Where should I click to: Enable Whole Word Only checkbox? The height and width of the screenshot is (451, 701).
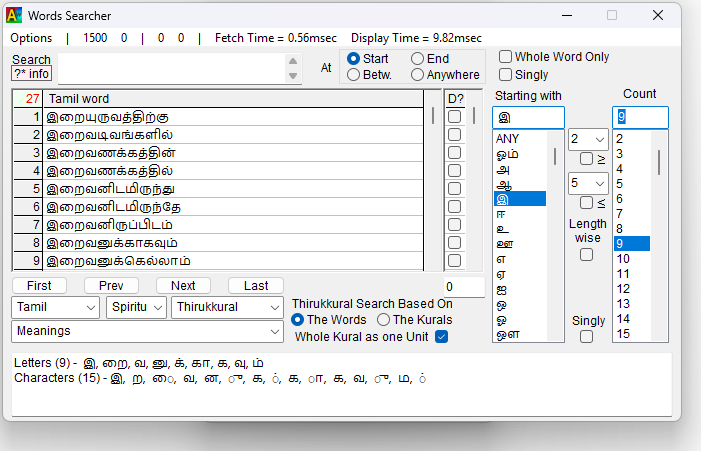[x=505, y=57]
